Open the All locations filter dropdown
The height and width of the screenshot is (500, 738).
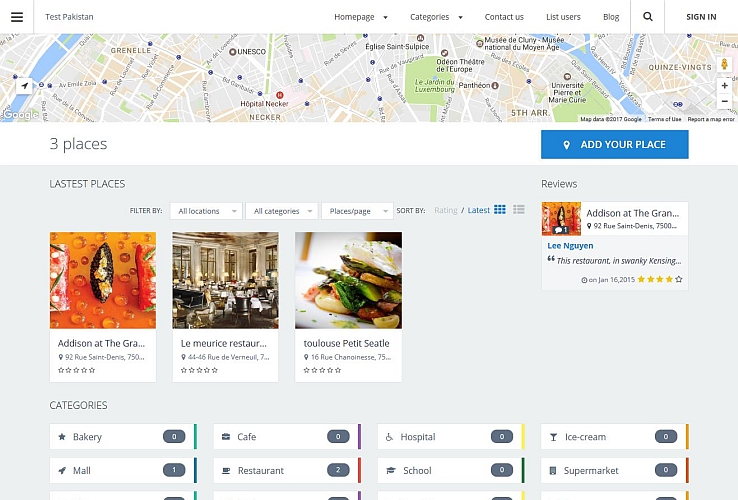206,211
